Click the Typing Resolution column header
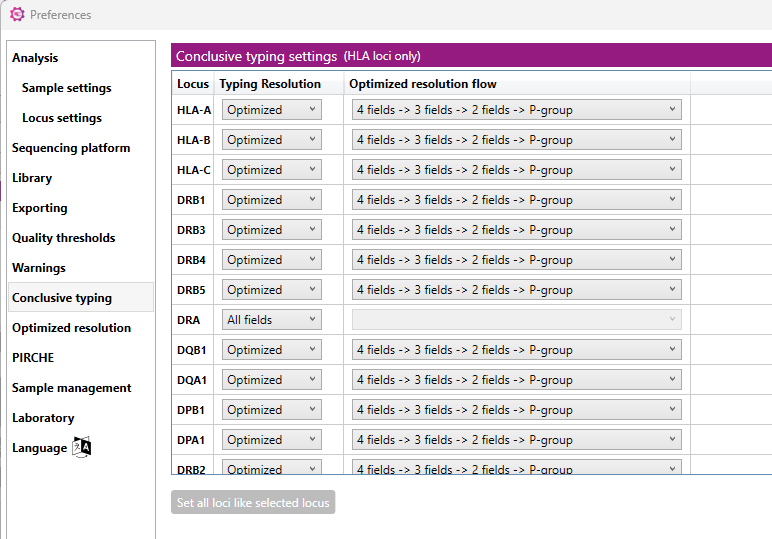 click(270, 84)
